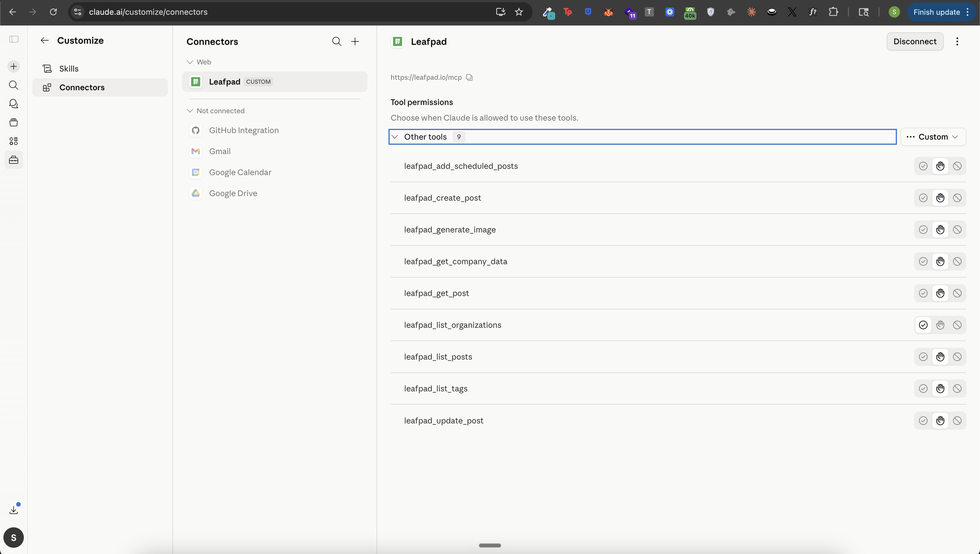Open Leafpad more options kebab menu
Viewport: 980px width, 554px height.
coord(957,41)
